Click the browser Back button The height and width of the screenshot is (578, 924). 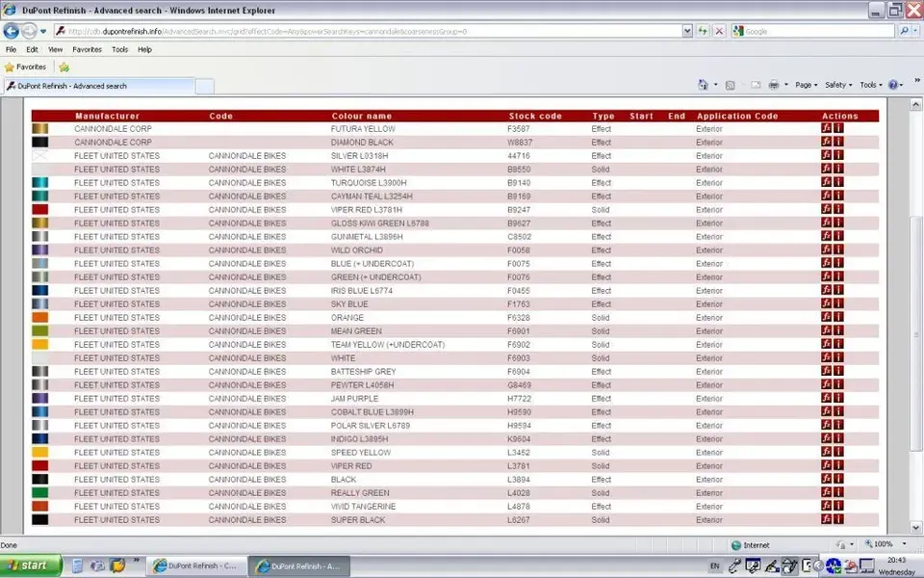tap(12, 31)
